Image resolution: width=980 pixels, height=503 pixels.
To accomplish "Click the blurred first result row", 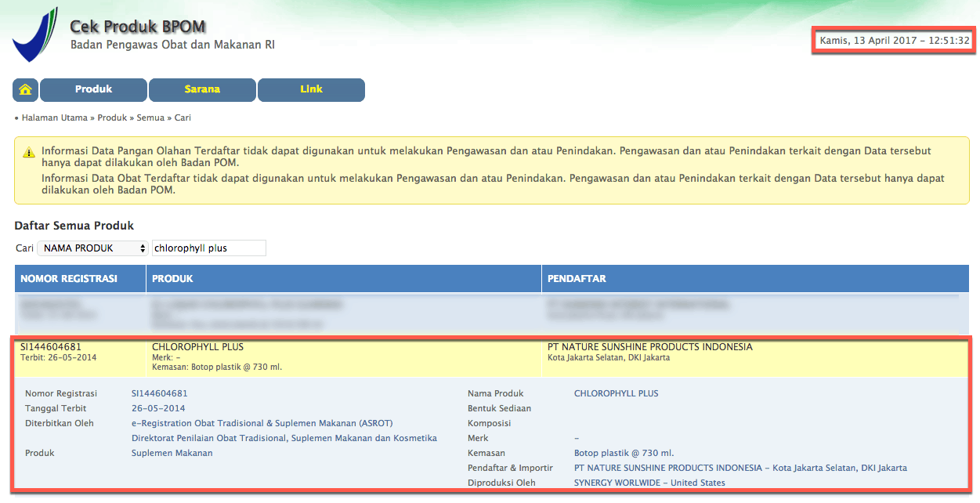I will click(491, 313).
